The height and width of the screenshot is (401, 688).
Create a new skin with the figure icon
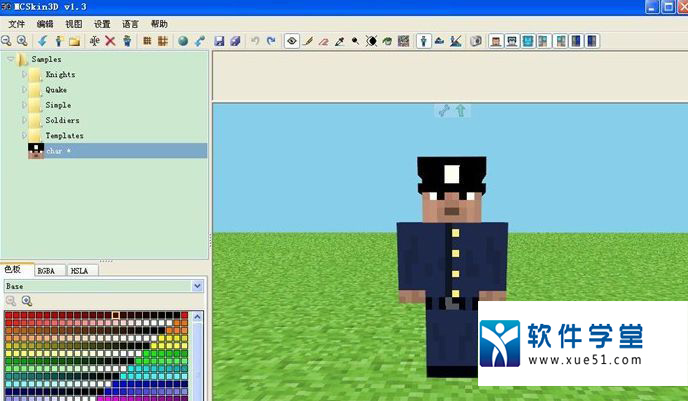[x=59, y=41]
